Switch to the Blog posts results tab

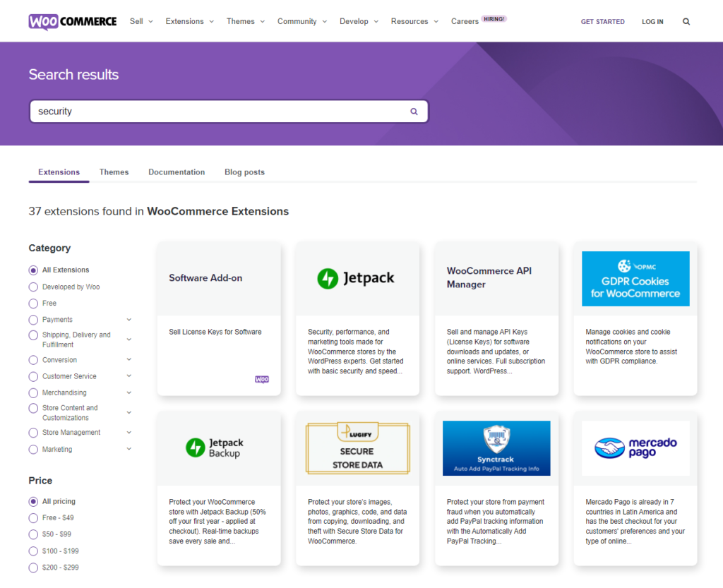pyautogui.click(x=244, y=172)
